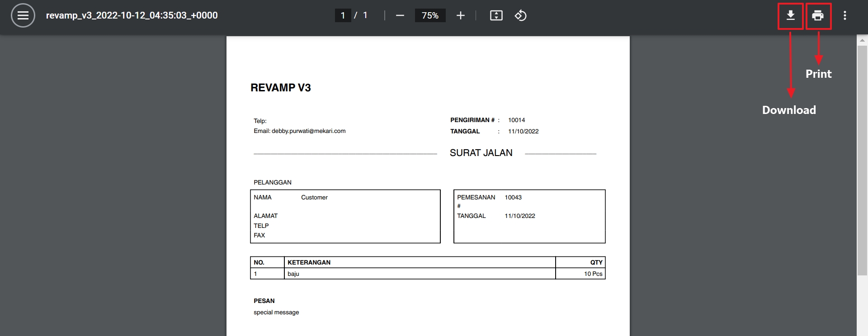This screenshot has height=336, width=868.
Task: Click the 'baju' item in table
Action: (293, 274)
